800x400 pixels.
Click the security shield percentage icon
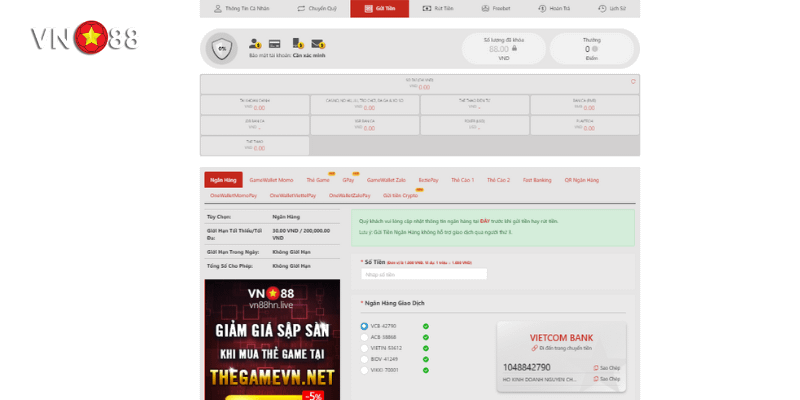pyautogui.click(x=221, y=48)
